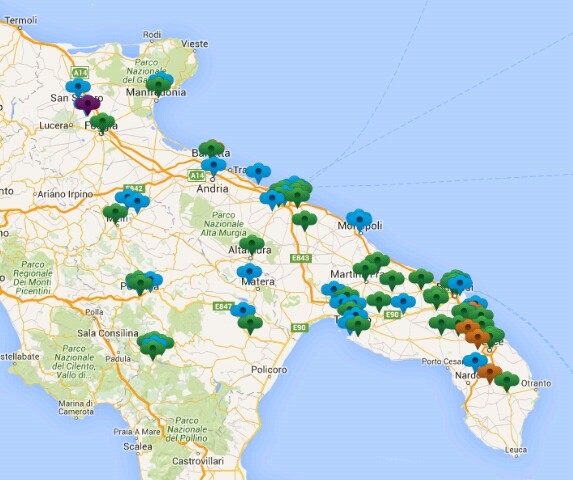The width and height of the screenshot is (573, 480).
Task: Click the Parco Regionale Dei Monti Picentini label
Action: click(x=32, y=278)
